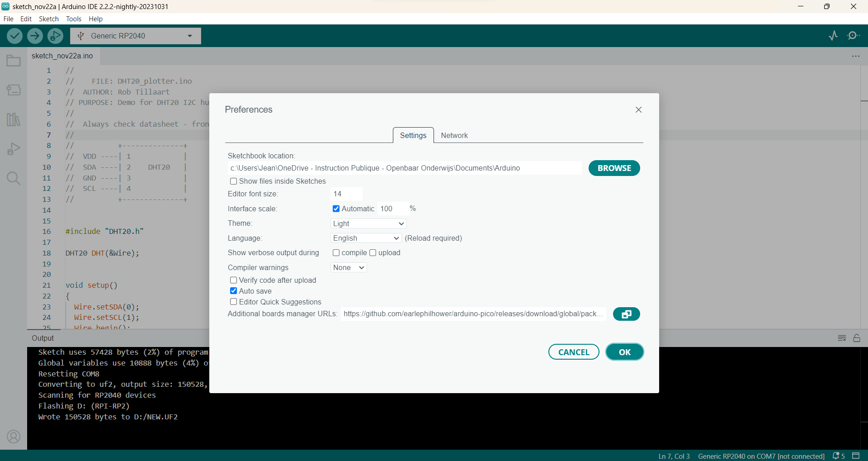Click the Output panel label
Viewport: 868px width, 461px height.
click(x=43, y=338)
